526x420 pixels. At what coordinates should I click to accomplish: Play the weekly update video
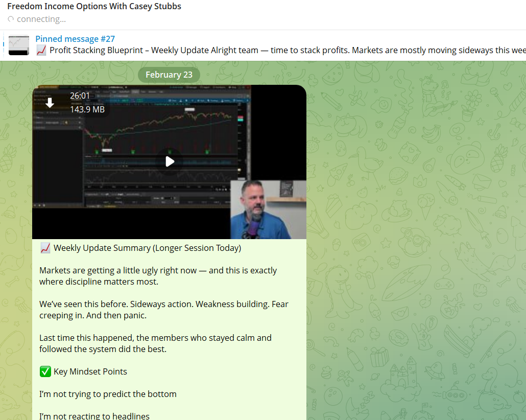[170, 161]
